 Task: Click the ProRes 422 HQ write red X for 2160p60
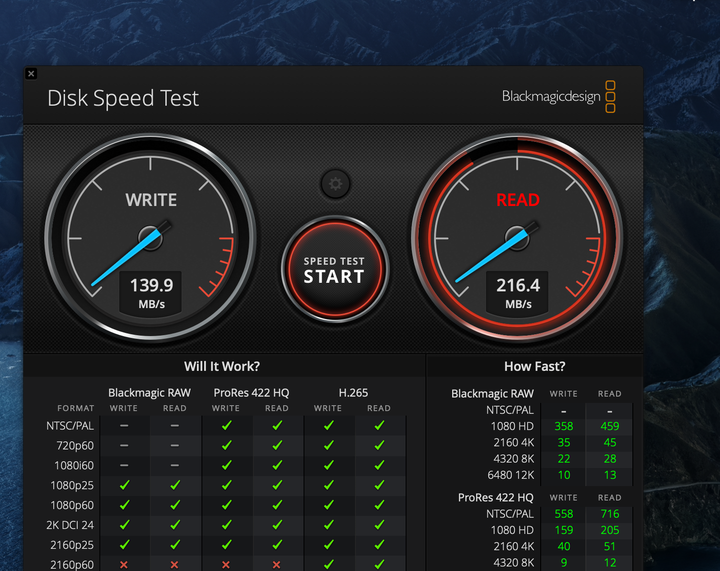click(225, 565)
